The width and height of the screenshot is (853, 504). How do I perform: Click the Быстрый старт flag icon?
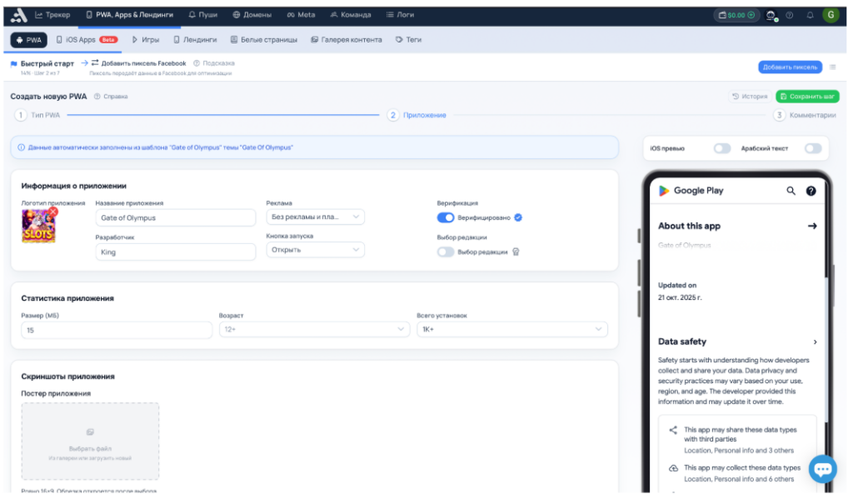tap(14, 63)
